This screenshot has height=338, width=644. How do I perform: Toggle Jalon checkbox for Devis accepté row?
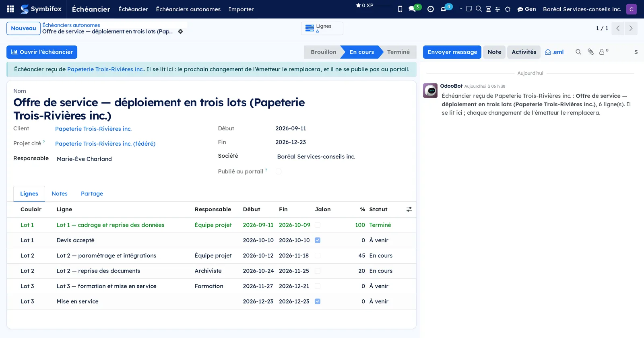pyautogui.click(x=318, y=240)
